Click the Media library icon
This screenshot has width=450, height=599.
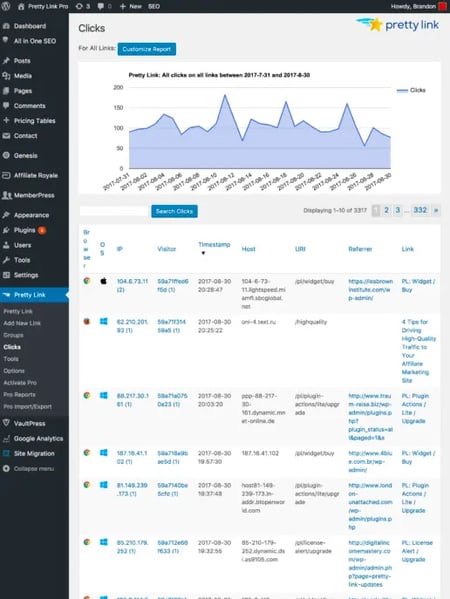[x=6, y=76]
